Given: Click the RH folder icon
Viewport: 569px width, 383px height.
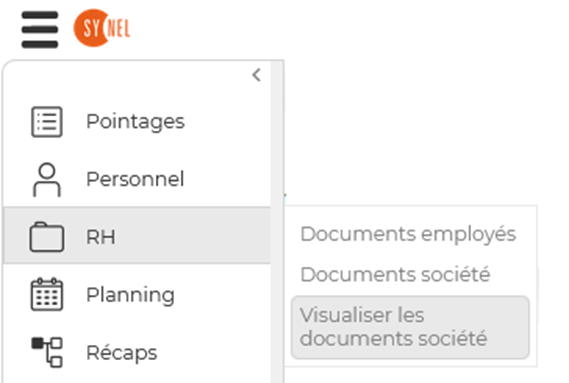Looking at the screenshot, I should point(47,237).
